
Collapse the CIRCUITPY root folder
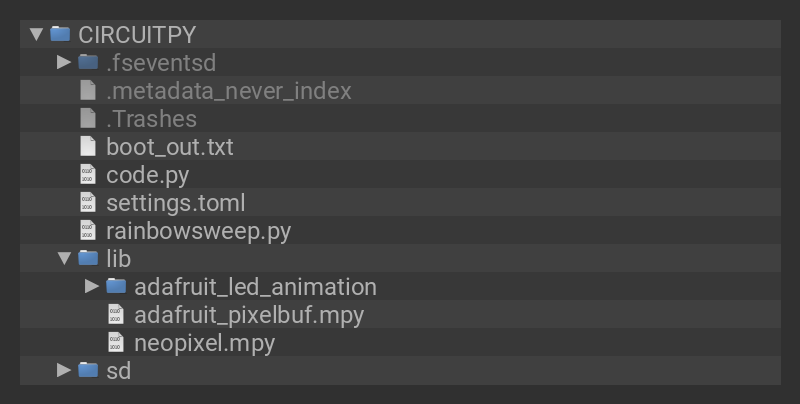pos(36,34)
